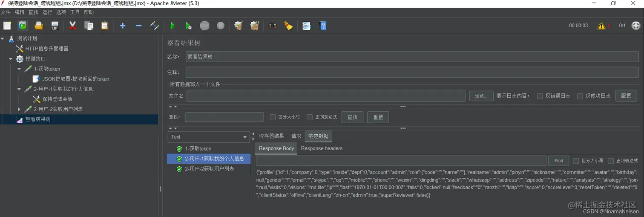
Task: Switch to Response headers tab
Action: click(322, 148)
